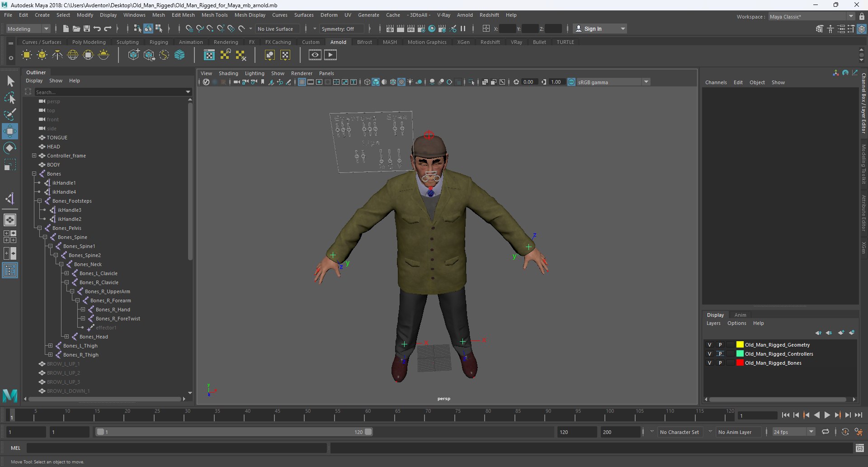Collapse the Bones node in Outliner
The height and width of the screenshot is (467, 868).
(34, 174)
